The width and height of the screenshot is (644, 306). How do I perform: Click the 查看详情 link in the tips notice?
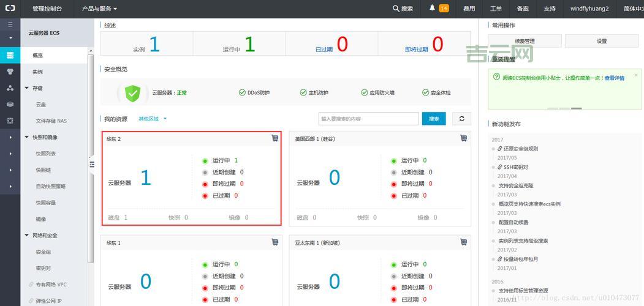pos(614,78)
